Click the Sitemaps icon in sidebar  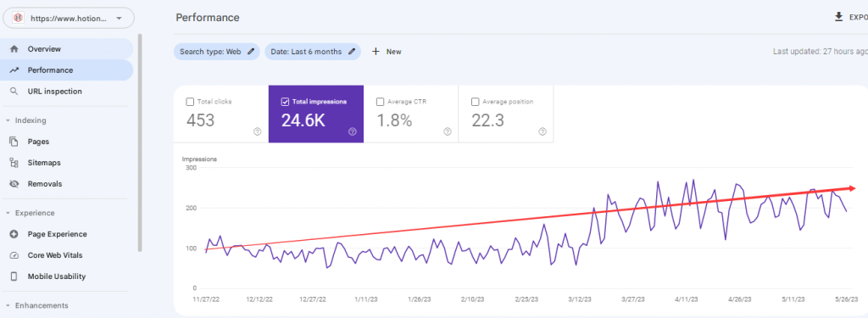pos(14,163)
